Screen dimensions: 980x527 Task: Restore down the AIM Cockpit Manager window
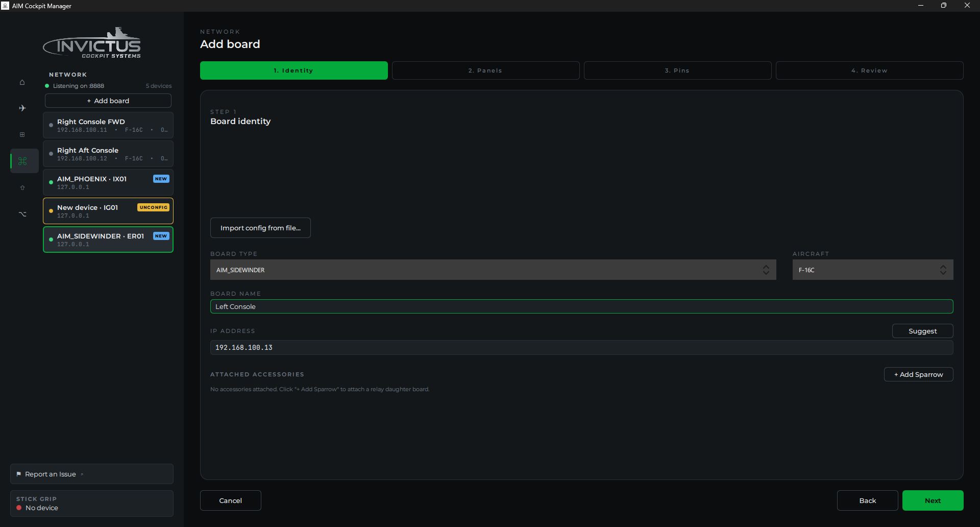pyautogui.click(x=944, y=6)
